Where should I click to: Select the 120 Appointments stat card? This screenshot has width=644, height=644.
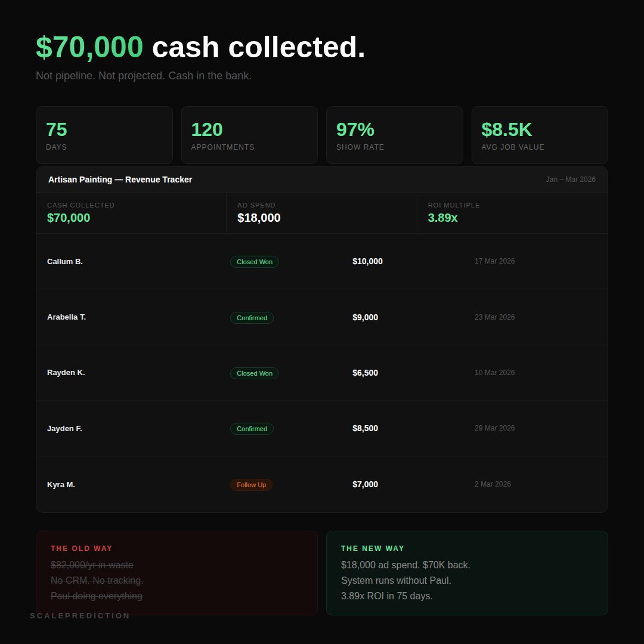point(249,135)
